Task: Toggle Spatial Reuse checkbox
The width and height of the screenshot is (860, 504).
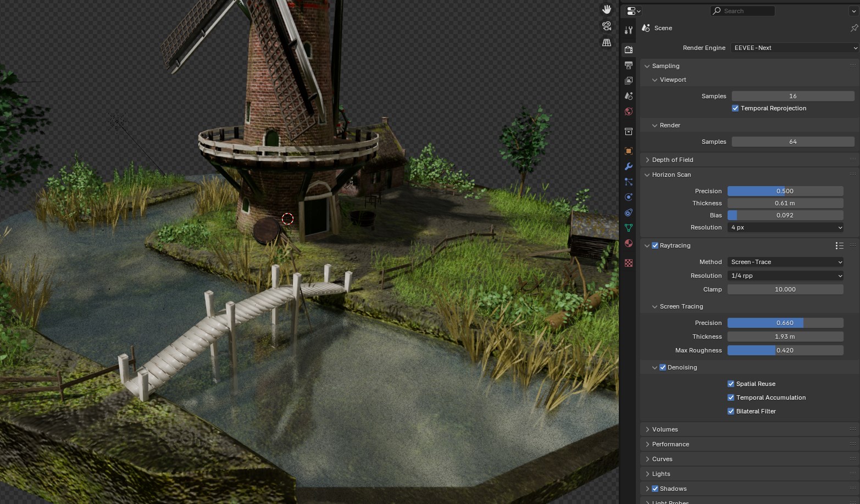Action: pyautogui.click(x=731, y=384)
